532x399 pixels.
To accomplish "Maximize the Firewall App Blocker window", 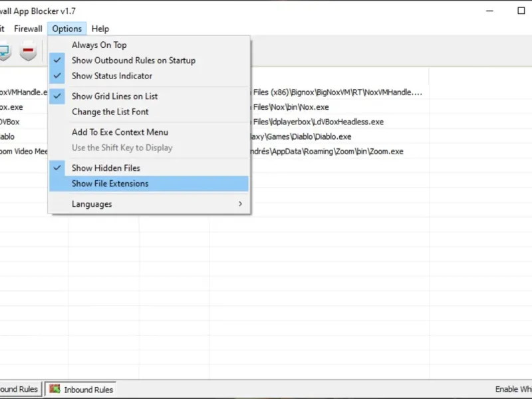I will coord(521,11).
